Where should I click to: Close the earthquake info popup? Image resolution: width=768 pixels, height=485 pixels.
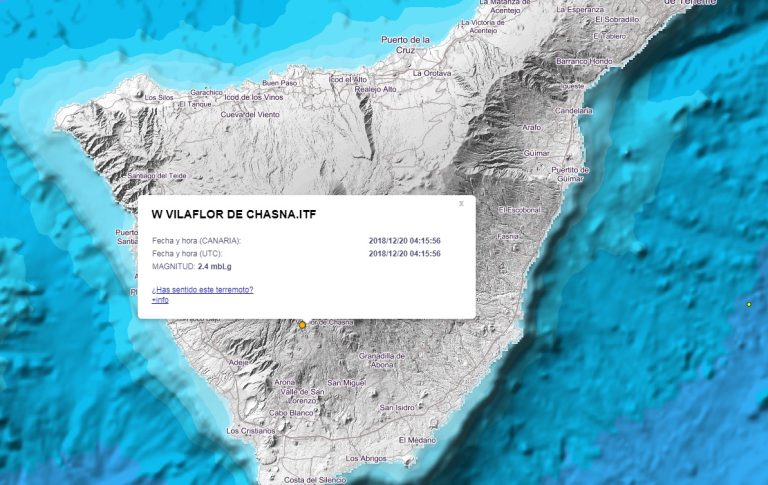(x=461, y=203)
